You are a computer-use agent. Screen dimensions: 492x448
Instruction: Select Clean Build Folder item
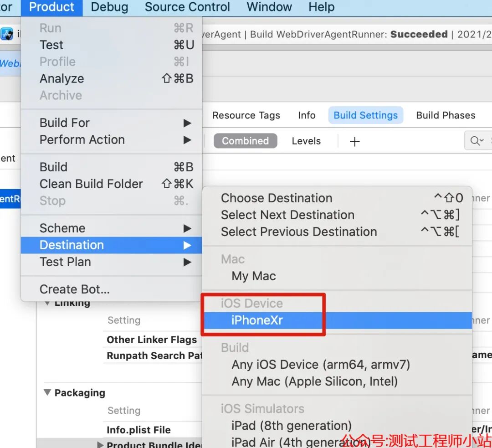pos(112,184)
